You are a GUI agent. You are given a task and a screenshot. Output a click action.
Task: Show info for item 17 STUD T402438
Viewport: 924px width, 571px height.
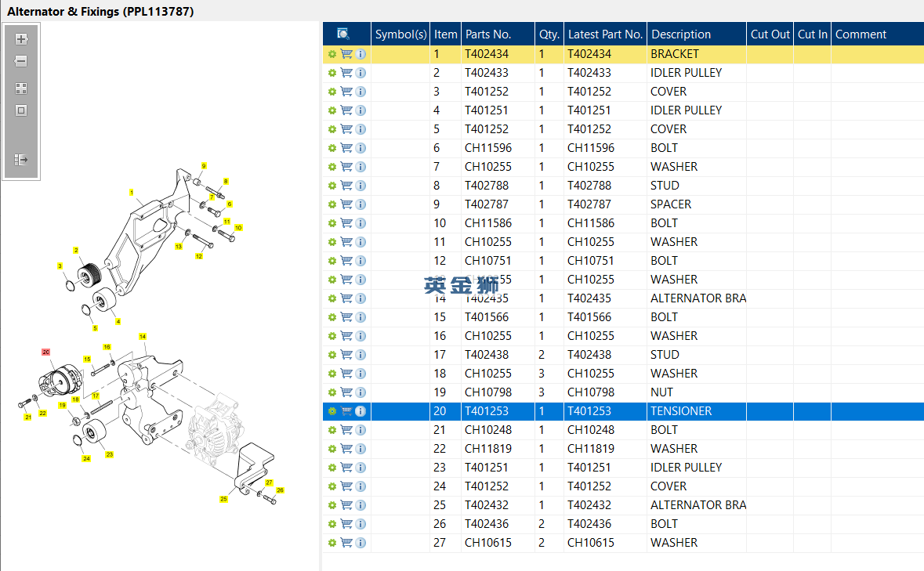pos(361,355)
